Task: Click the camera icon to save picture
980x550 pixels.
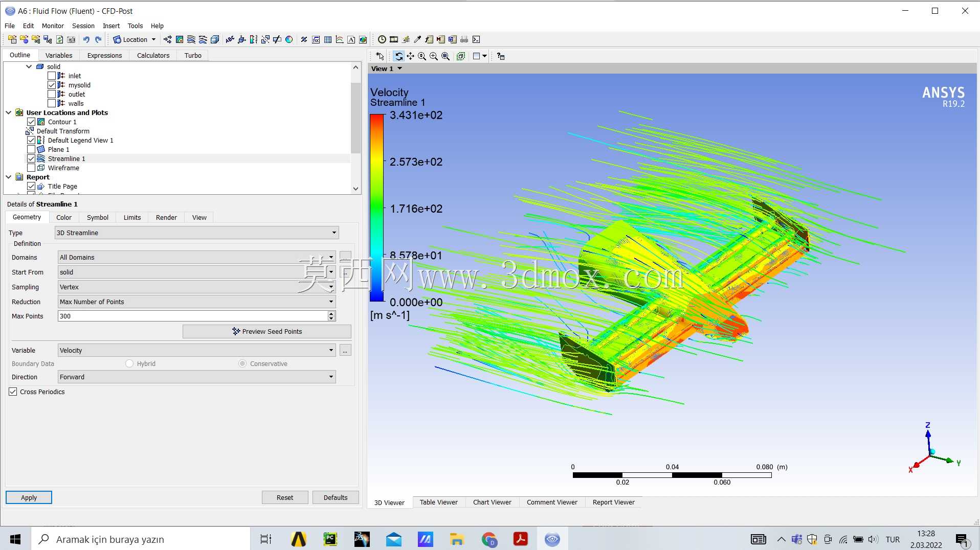Action: coord(71,39)
